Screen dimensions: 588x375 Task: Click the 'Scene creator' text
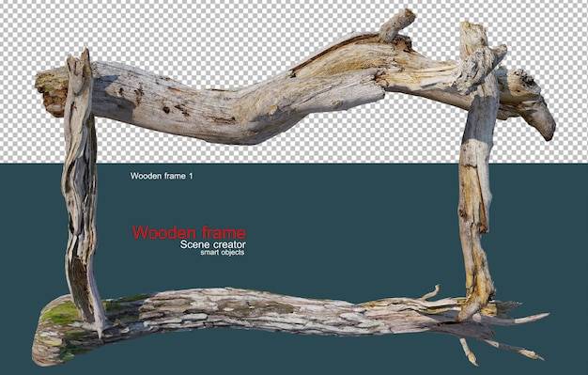(x=212, y=244)
